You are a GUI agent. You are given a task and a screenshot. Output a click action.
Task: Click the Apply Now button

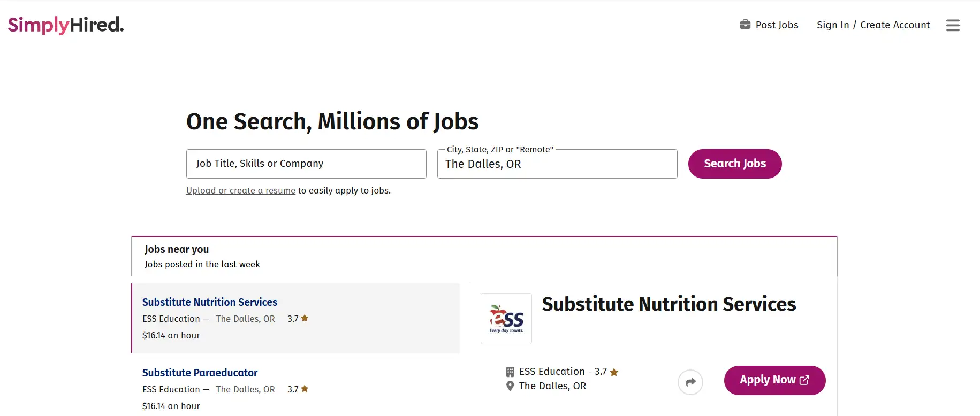[x=775, y=380]
